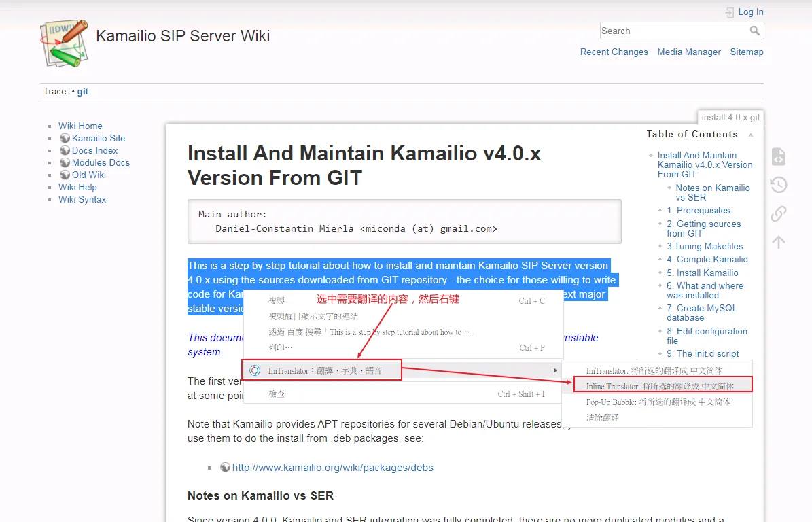
Task: Click the Log In icon
Action: click(730, 12)
